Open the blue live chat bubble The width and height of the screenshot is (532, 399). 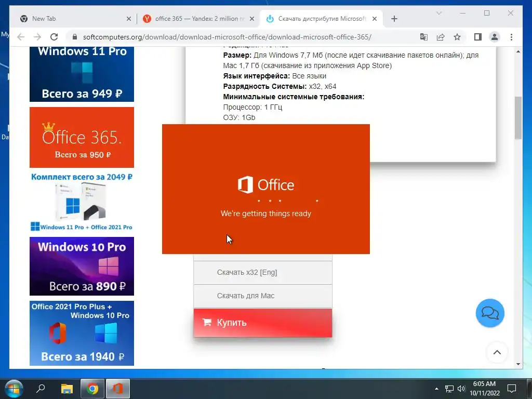pos(490,313)
